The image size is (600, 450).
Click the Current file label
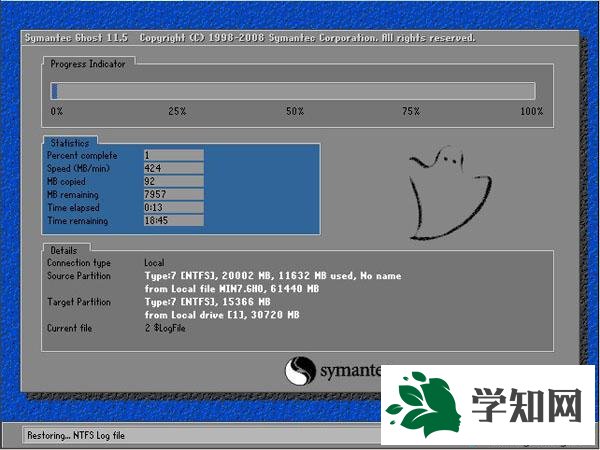(x=69, y=328)
